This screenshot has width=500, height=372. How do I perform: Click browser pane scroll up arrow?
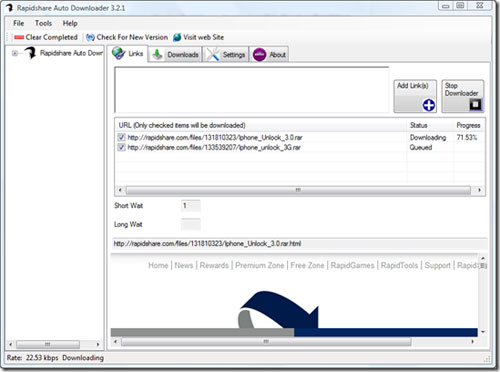click(x=483, y=258)
